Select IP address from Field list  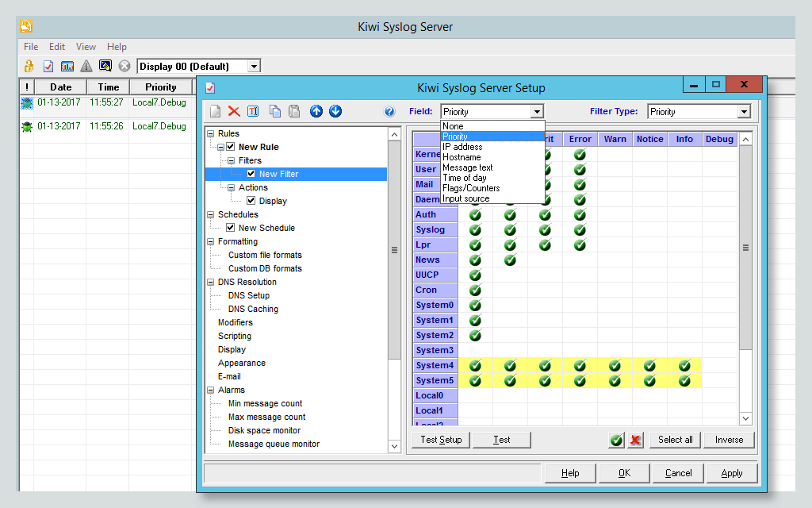coord(462,147)
